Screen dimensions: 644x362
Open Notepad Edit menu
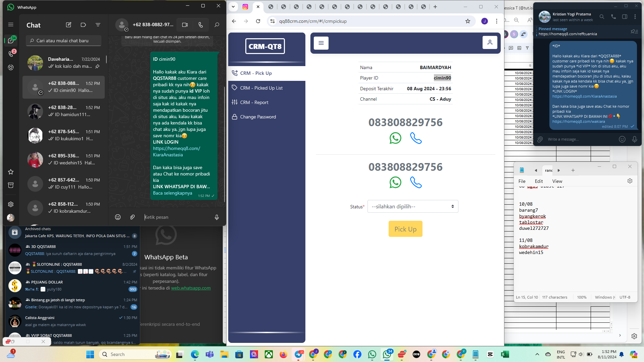pos(539,181)
